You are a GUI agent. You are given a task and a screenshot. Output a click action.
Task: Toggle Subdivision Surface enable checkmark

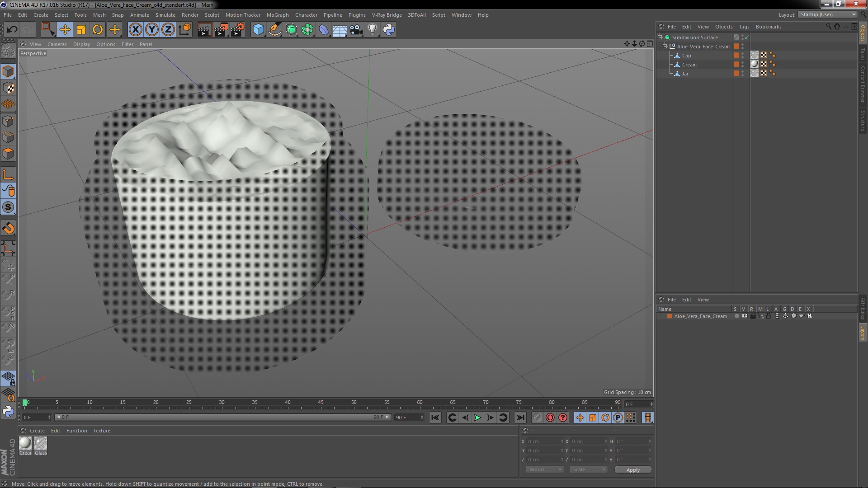pos(746,38)
